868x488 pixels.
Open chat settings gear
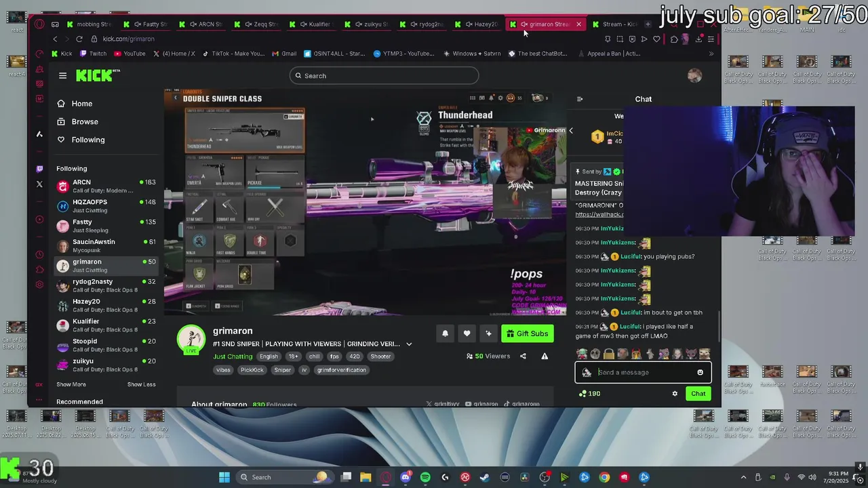[675, 394]
